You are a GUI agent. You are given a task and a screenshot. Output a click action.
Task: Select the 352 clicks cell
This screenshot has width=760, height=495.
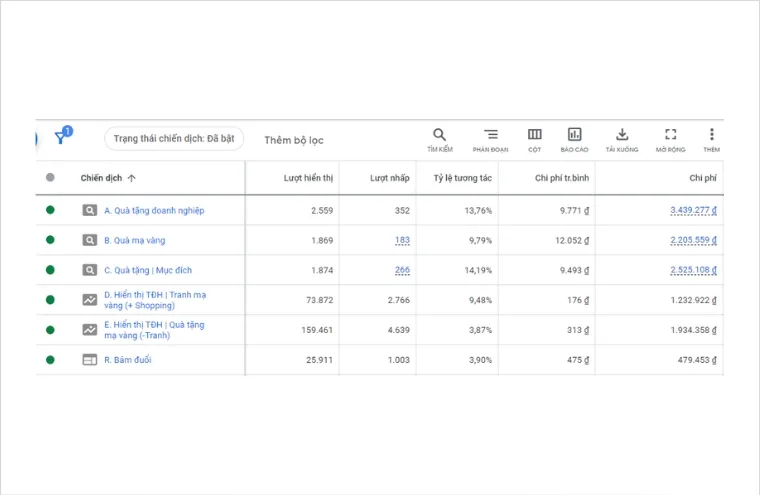(x=402, y=210)
